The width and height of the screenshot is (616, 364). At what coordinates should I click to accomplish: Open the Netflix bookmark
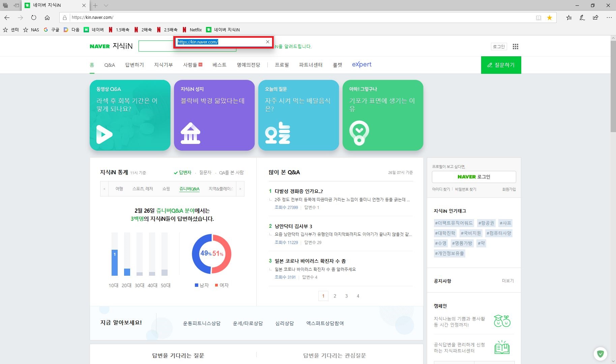coord(192,30)
